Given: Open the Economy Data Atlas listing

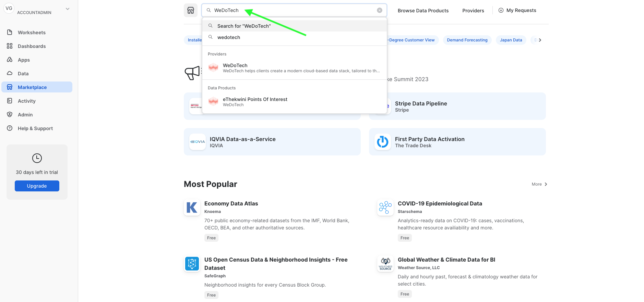Looking at the screenshot, I should 231,203.
